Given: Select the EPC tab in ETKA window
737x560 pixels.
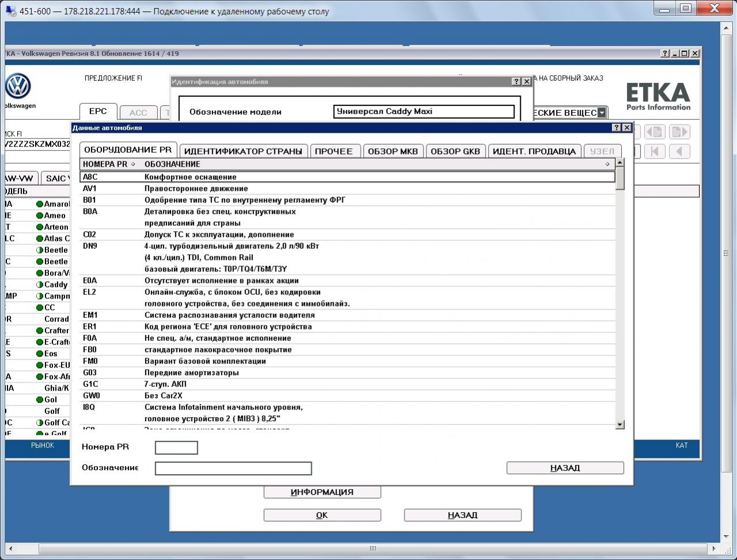Looking at the screenshot, I should pos(98,112).
